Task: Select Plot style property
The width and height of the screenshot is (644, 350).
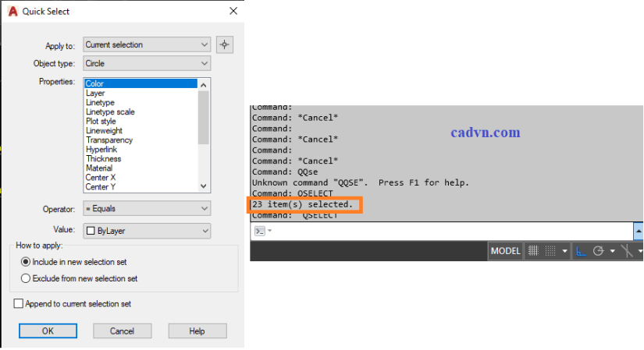Action: (141, 122)
